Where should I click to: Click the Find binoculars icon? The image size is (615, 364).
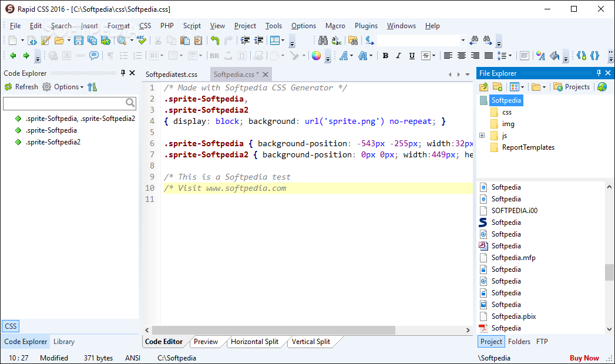click(323, 41)
